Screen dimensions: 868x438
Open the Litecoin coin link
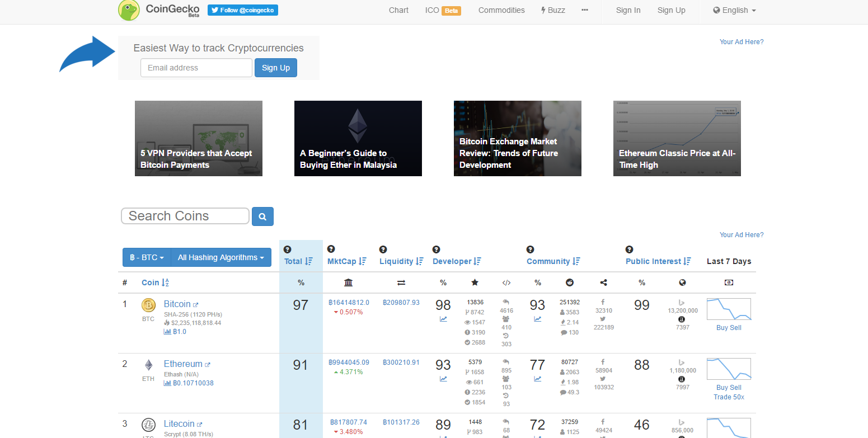point(183,424)
